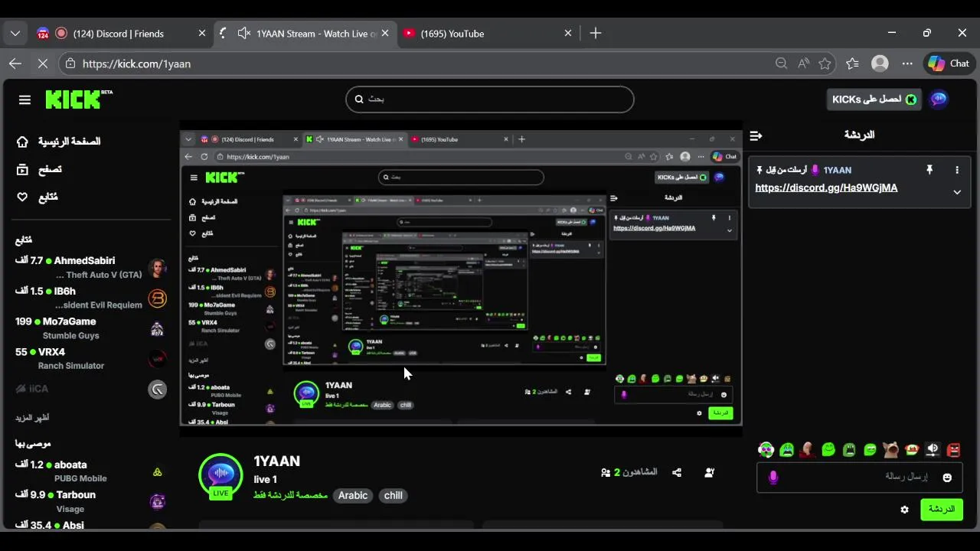The image size is (980, 551).
Task: Insert the red character emote
Action: [x=807, y=449]
